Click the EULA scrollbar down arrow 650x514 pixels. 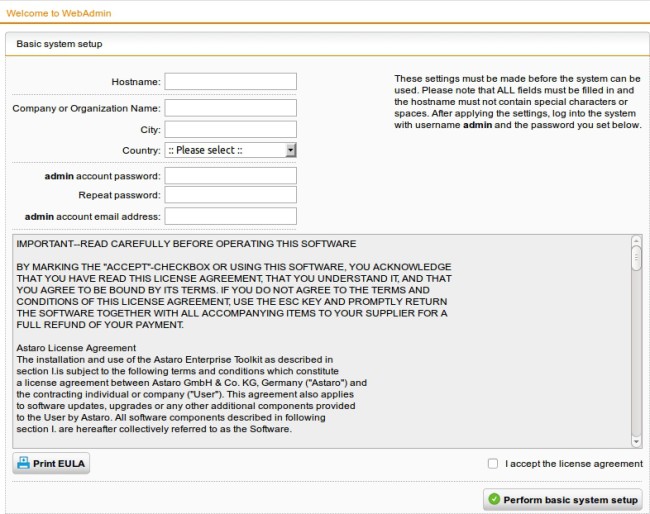[636, 441]
